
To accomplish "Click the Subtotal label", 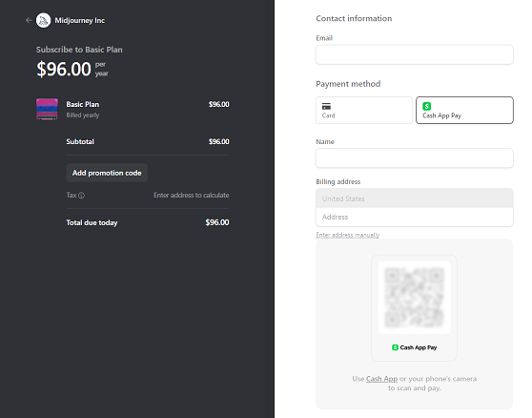I will [80, 141].
